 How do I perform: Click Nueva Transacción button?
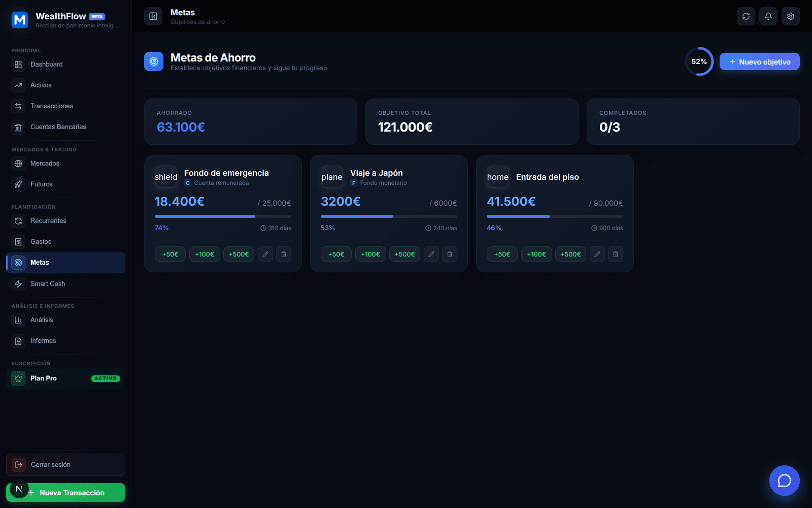(x=65, y=493)
